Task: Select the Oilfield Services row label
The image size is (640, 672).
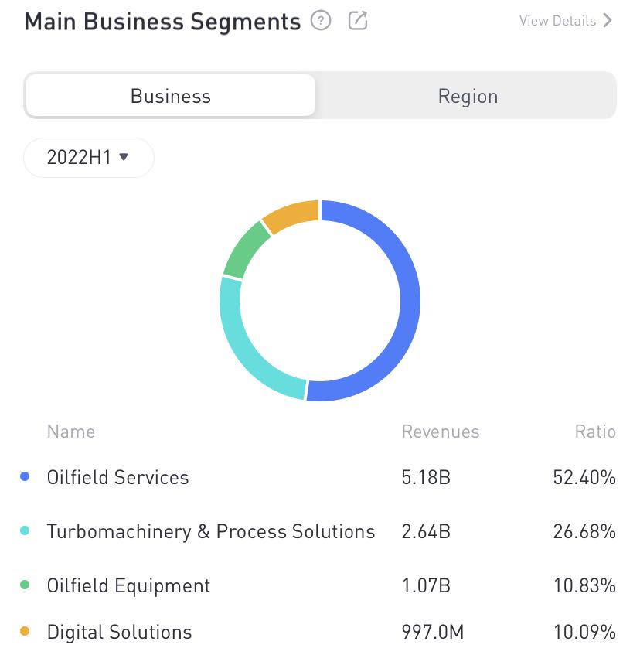Action: point(117,477)
